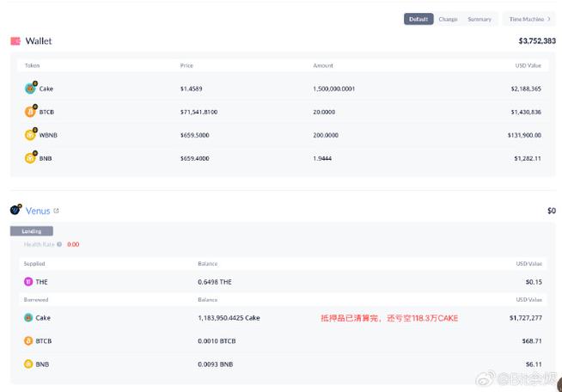Click the Cake token icon in Wallet

coord(30,89)
